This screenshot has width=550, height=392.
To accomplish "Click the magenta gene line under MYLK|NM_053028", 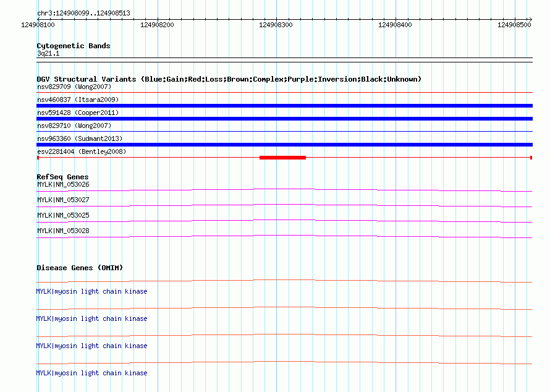I will click(284, 236).
